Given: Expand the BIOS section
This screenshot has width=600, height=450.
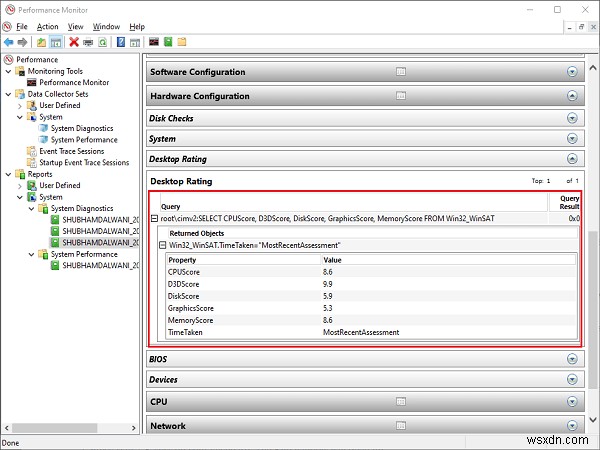Looking at the screenshot, I should pyautogui.click(x=572, y=358).
